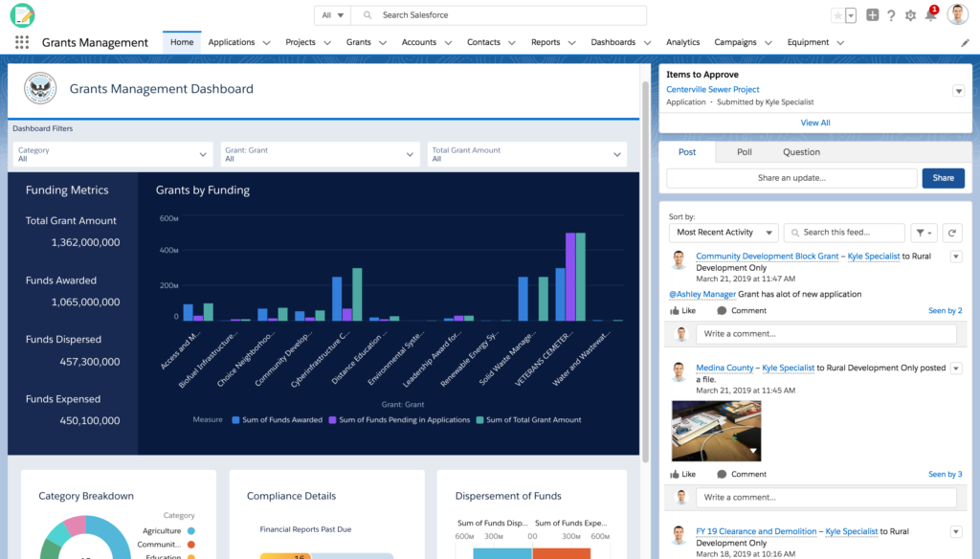This screenshot has width=980, height=559.
Task: Select the Post publisher tab
Action: coord(687,152)
